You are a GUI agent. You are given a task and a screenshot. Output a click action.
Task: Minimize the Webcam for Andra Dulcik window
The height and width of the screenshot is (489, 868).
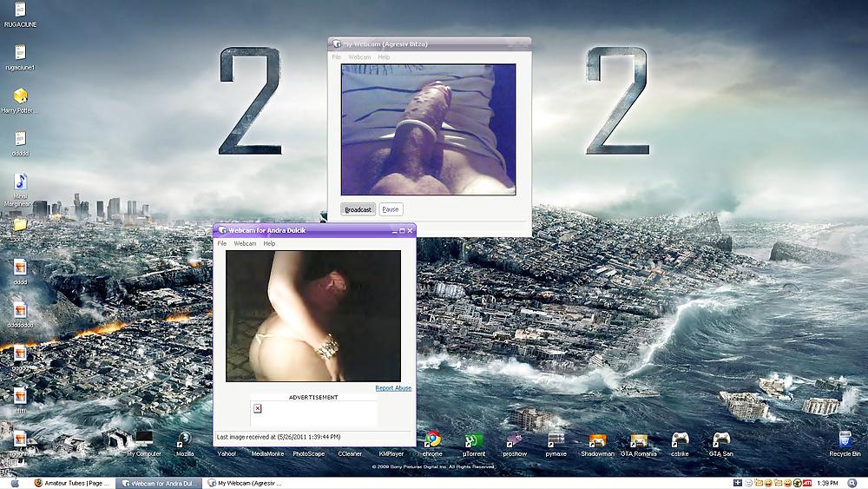(395, 230)
